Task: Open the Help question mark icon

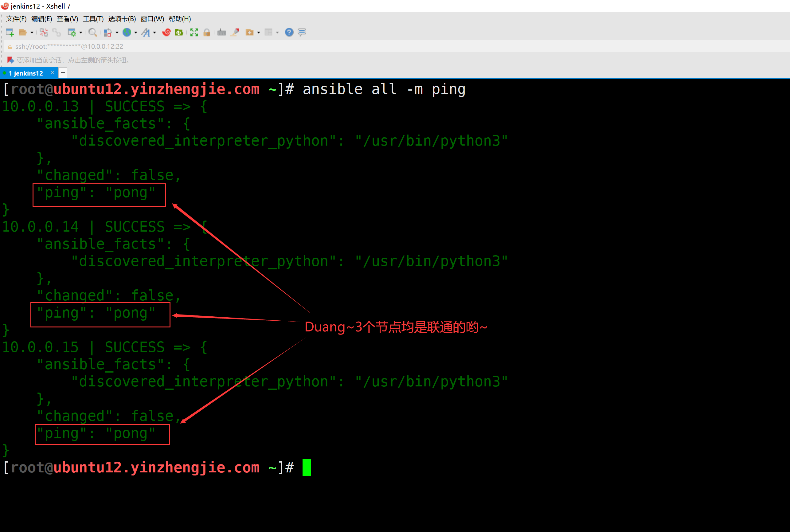Action: click(289, 32)
